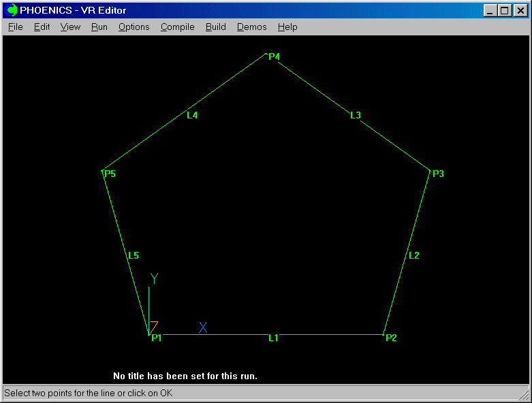Open the Build menu

point(215,27)
